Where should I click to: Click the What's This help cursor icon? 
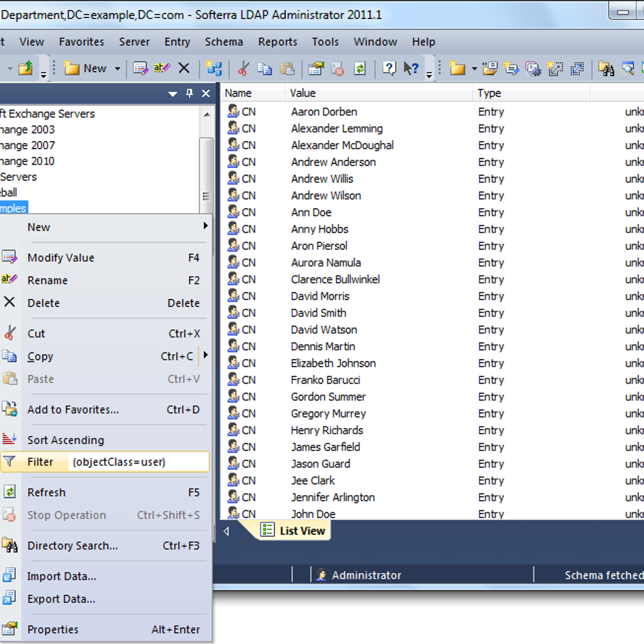coord(411,68)
